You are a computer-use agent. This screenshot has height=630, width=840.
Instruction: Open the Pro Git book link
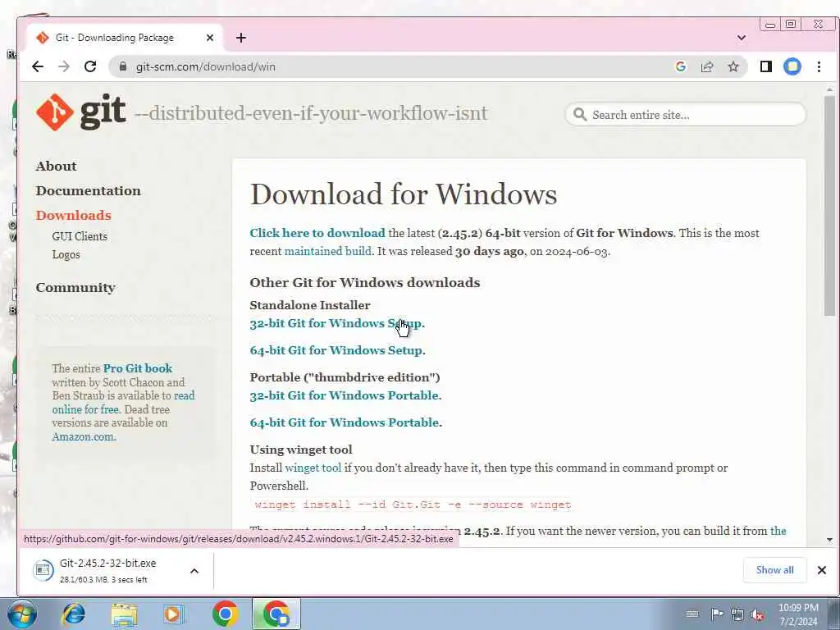point(138,368)
